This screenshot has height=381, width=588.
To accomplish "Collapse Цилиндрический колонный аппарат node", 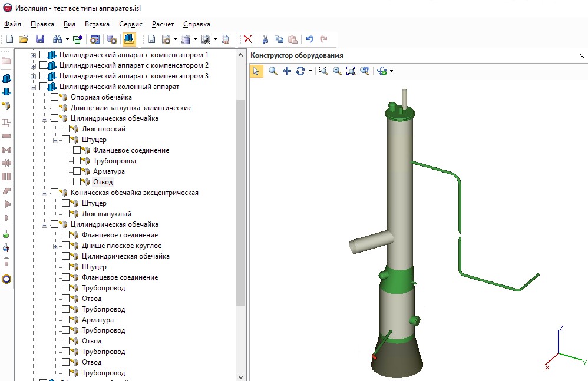I will 33,87.
